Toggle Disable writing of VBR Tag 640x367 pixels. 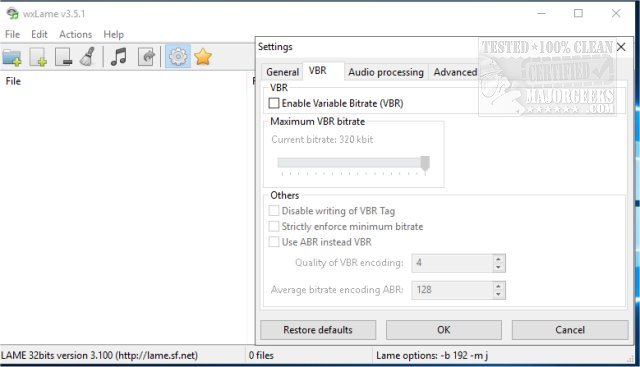pyautogui.click(x=274, y=211)
